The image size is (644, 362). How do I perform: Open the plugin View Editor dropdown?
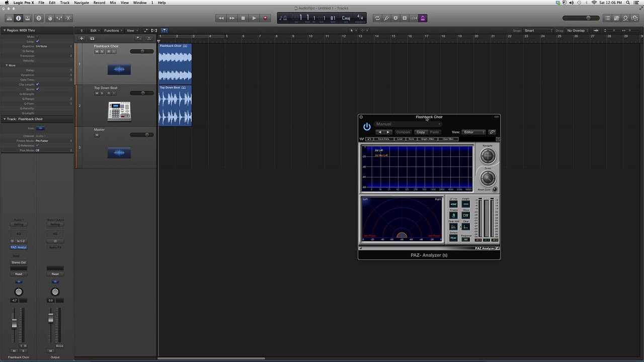473,132
